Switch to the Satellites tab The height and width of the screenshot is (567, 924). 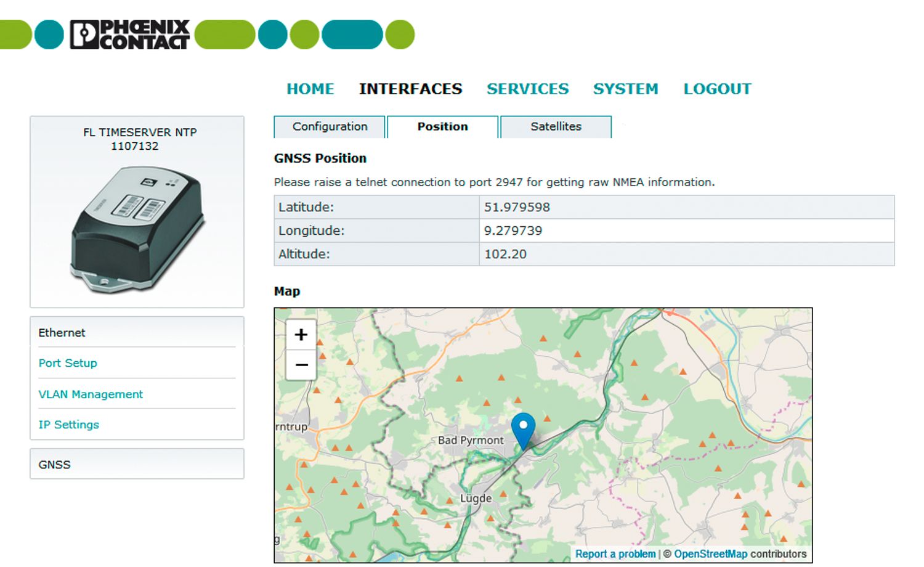tap(556, 126)
